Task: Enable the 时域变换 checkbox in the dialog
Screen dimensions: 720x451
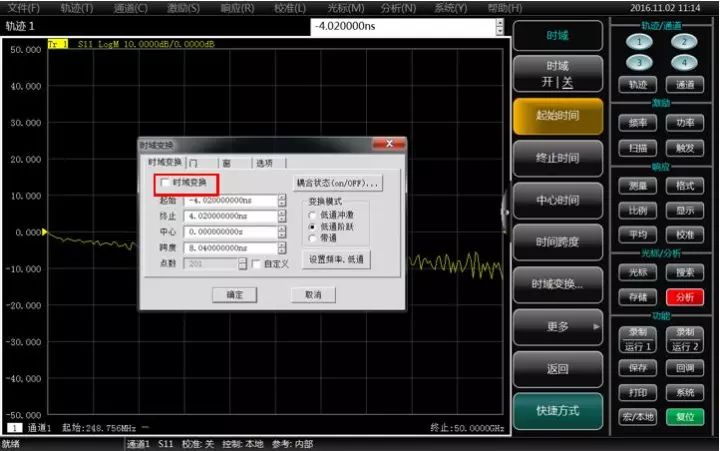Action: 165,183
